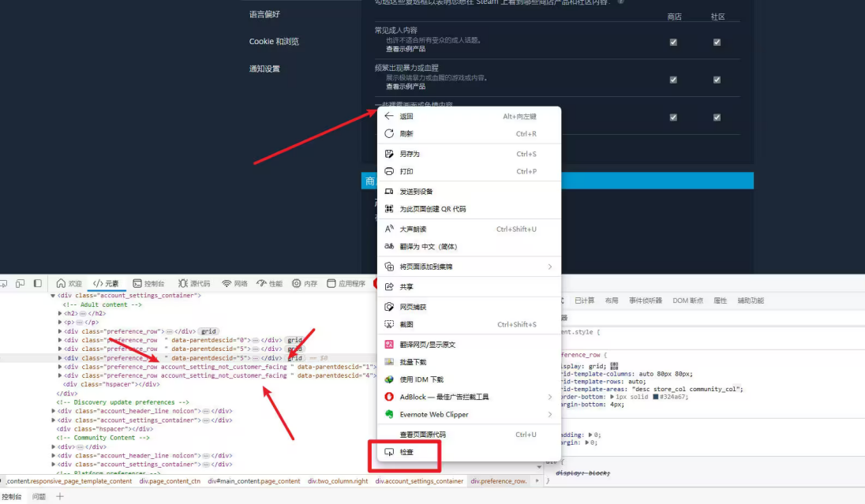Viewport: 865px width, 504px height.
Task: Open the 控制台 console tool in DevTools
Action: click(148, 283)
